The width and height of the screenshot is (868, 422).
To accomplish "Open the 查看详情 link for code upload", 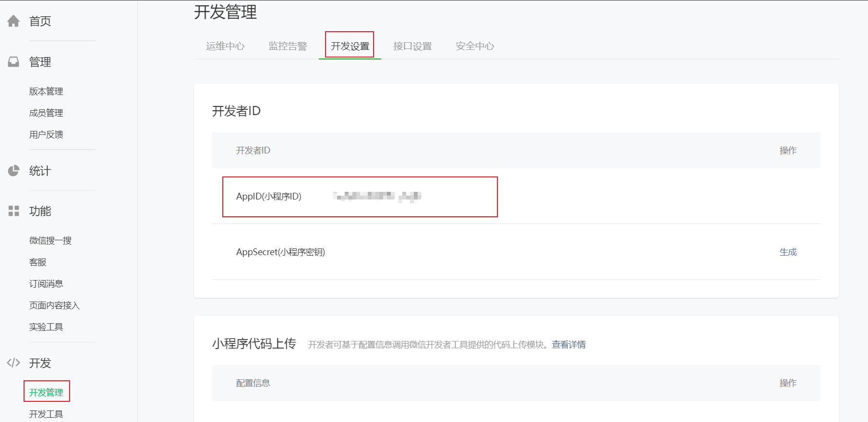I will point(568,344).
